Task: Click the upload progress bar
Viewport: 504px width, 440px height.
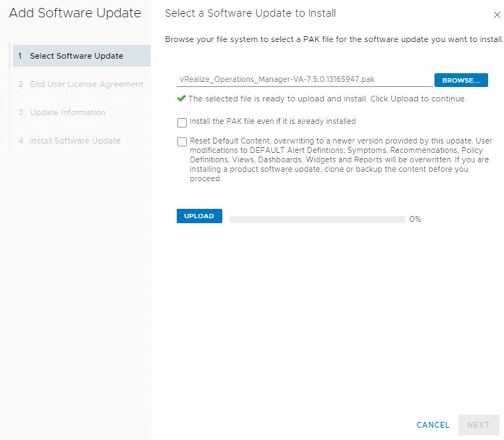Action: tap(317, 219)
